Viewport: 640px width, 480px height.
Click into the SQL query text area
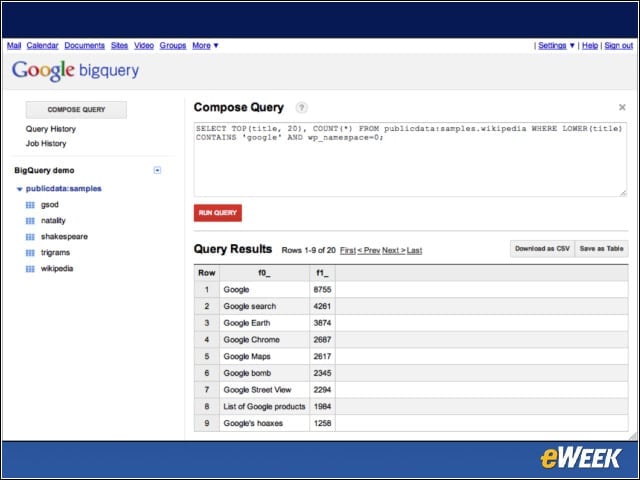click(x=410, y=160)
